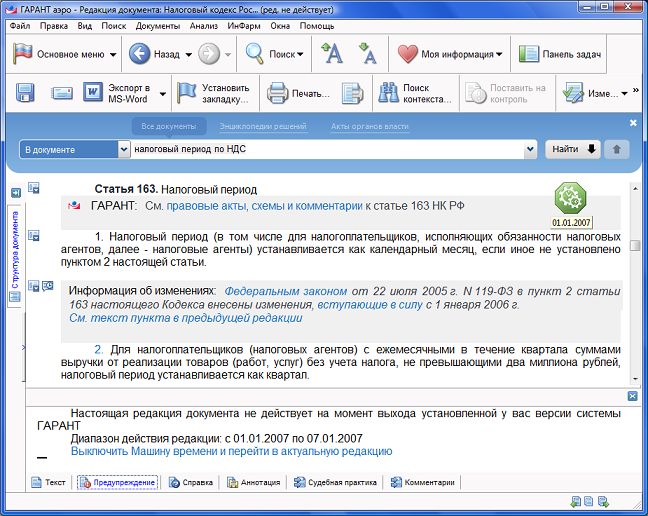Screen dimensions: 648x516
Task: Click link to disable Time Machine
Action: [x=231, y=451]
